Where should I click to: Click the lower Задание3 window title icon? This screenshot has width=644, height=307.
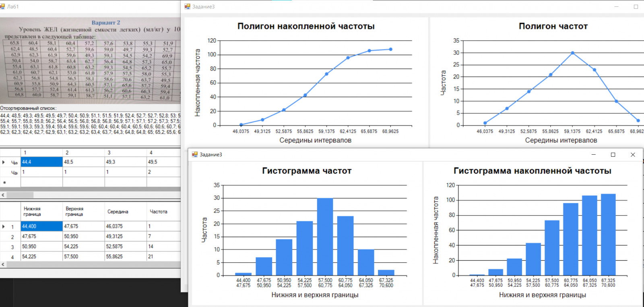(195, 154)
